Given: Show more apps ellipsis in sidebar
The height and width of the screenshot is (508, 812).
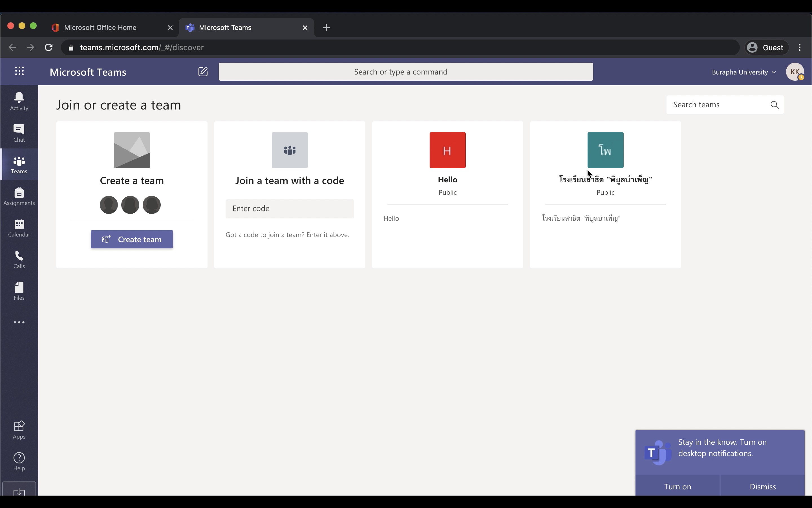Looking at the screenshot, I should pos(19,322).
